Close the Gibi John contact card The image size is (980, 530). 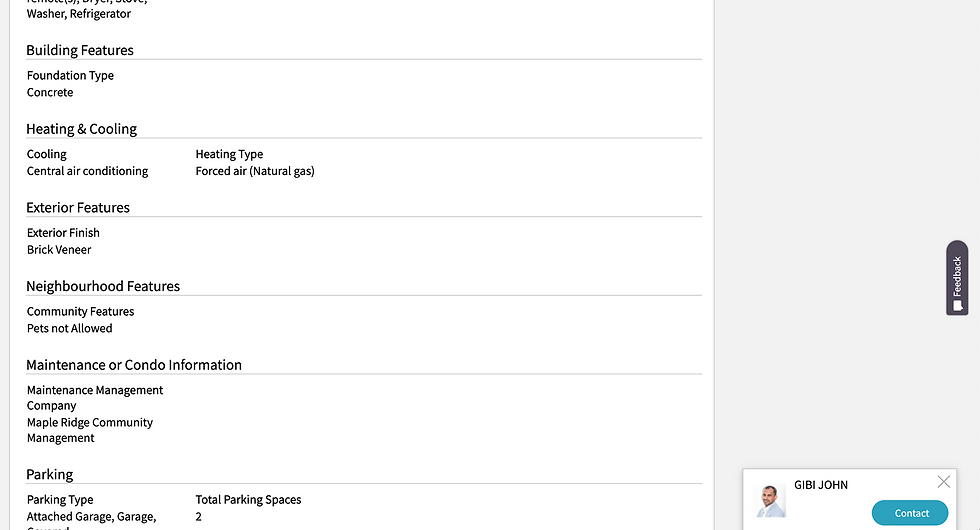point(943,482)
